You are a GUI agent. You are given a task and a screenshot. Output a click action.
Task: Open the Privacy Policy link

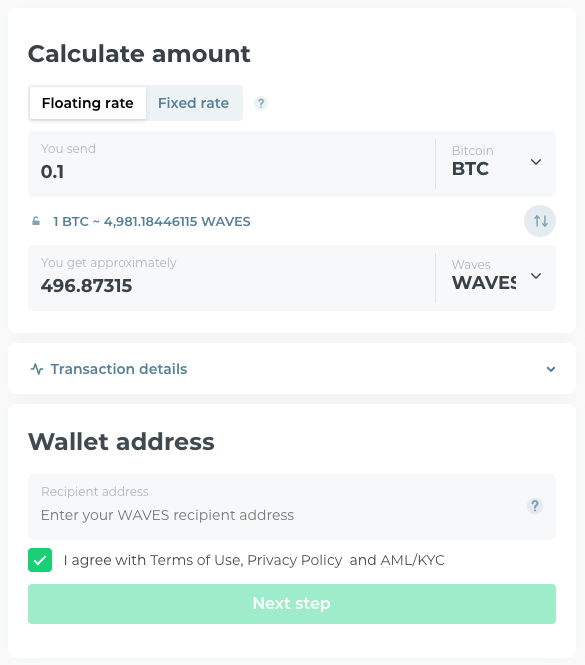click(x=295, y=560)
